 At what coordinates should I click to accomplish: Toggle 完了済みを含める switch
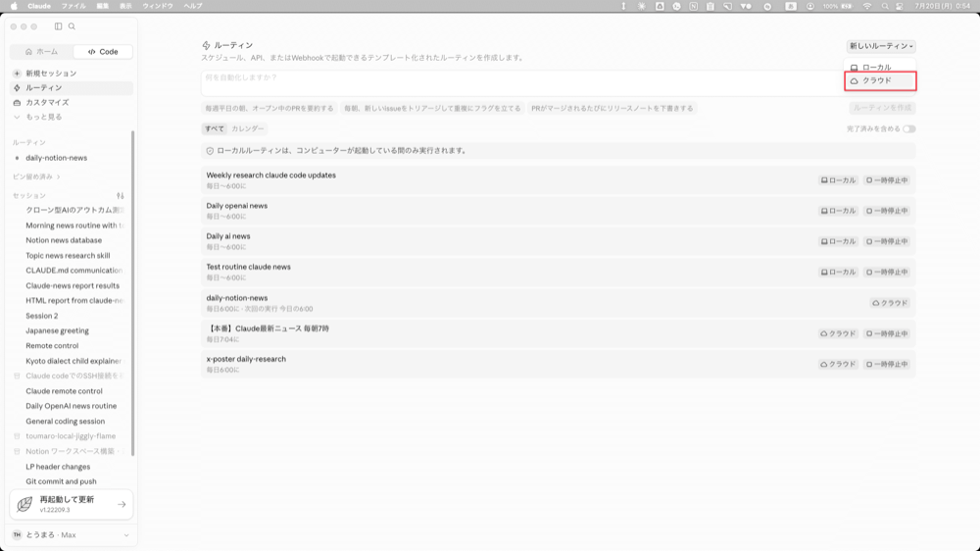[x=909, y=128]
